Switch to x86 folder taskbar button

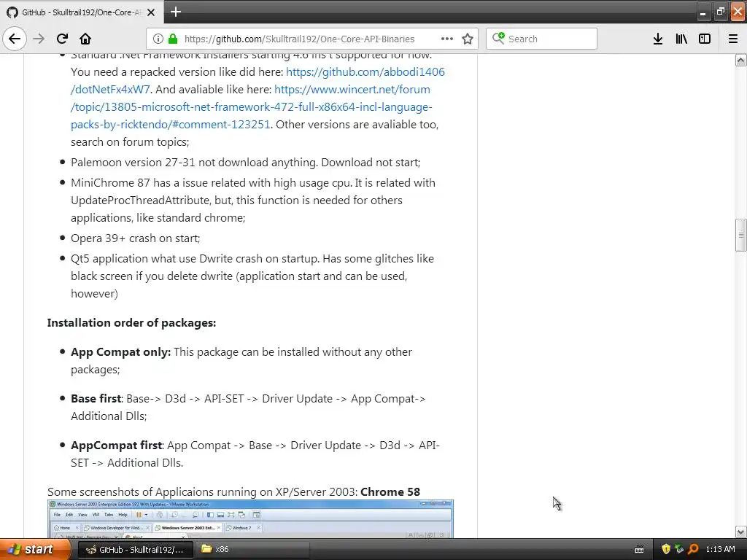252,550
